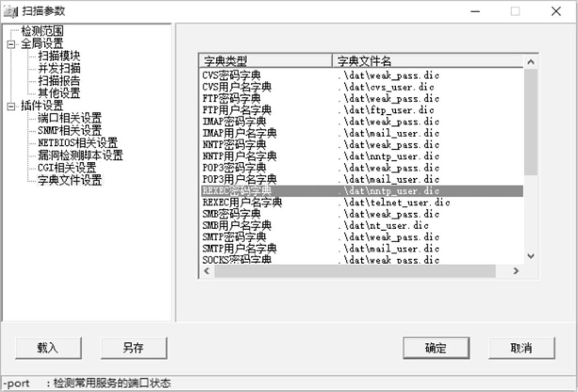Open NETBIOS相关设置

coord(78,143)
